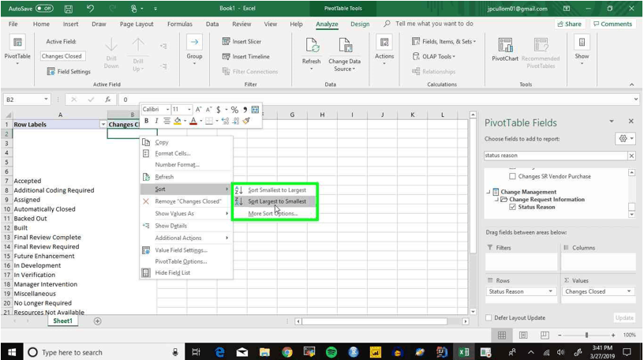This screenshot has height=360, width=644.
Task: Collapse the Change Management tree node
Action: pos(488,192)
